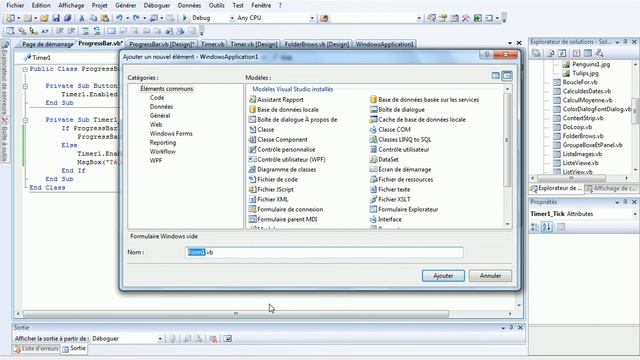Click the Redo arrow icon
This screenshot has width=640, height=360.
point(136,18)
